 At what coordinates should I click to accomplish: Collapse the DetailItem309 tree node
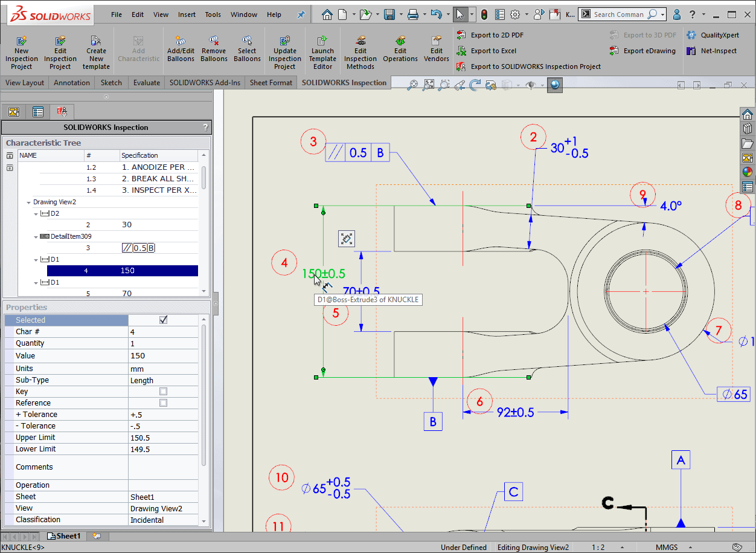36,236
